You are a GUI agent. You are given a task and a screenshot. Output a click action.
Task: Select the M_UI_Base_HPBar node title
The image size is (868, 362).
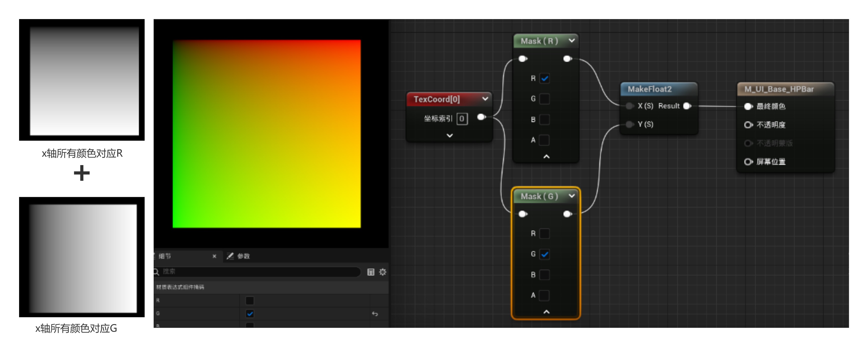pos(779,89)
